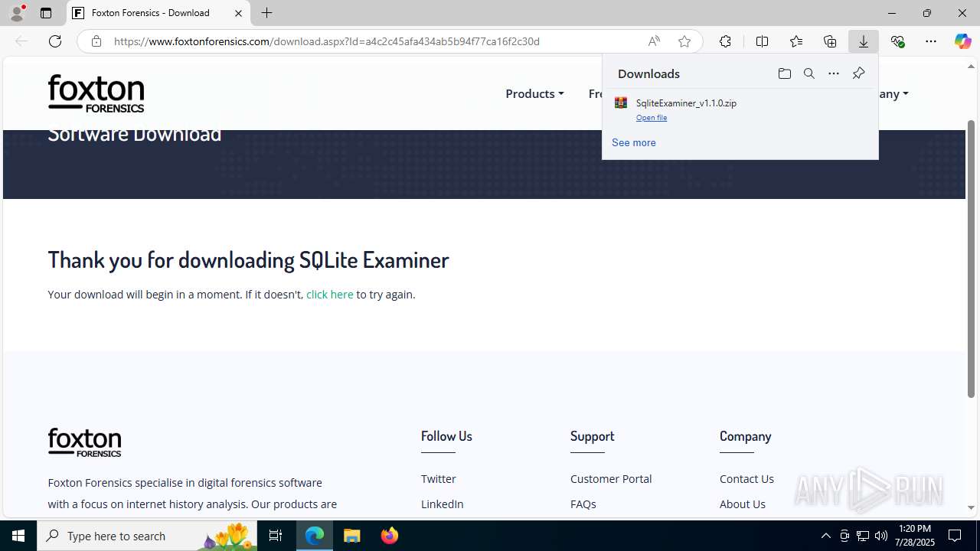
Task: Click the taskbar search box
Action: click(147, 536)
